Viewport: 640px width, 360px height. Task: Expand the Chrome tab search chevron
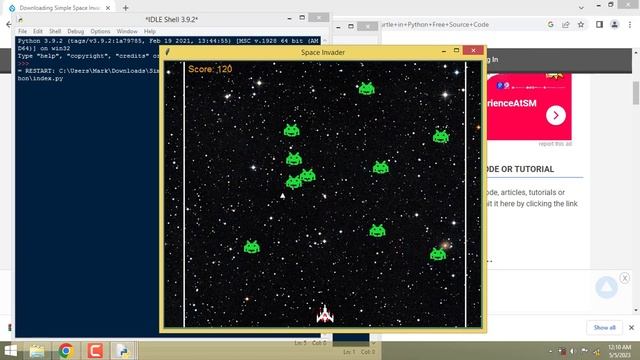[x=581, y=7]
